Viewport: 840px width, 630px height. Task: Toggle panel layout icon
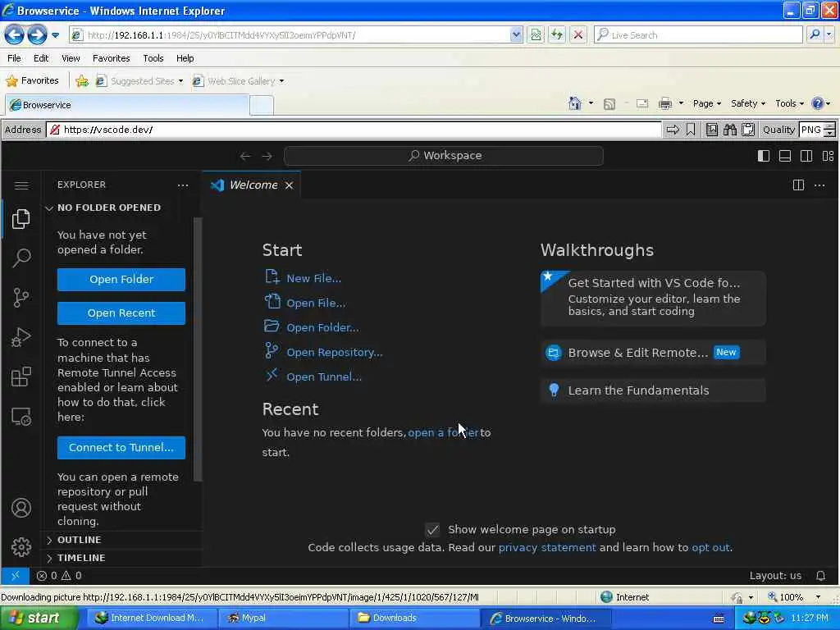(x=785, y=156)
